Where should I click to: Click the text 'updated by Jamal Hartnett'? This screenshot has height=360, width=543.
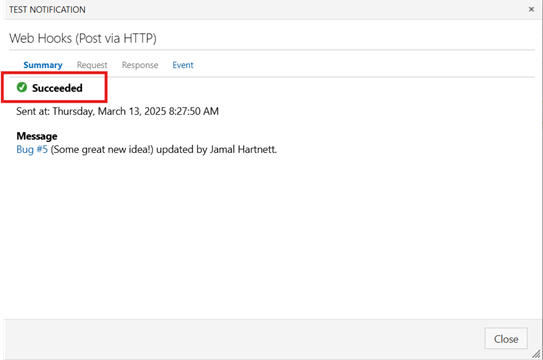(x=216, y=150)
